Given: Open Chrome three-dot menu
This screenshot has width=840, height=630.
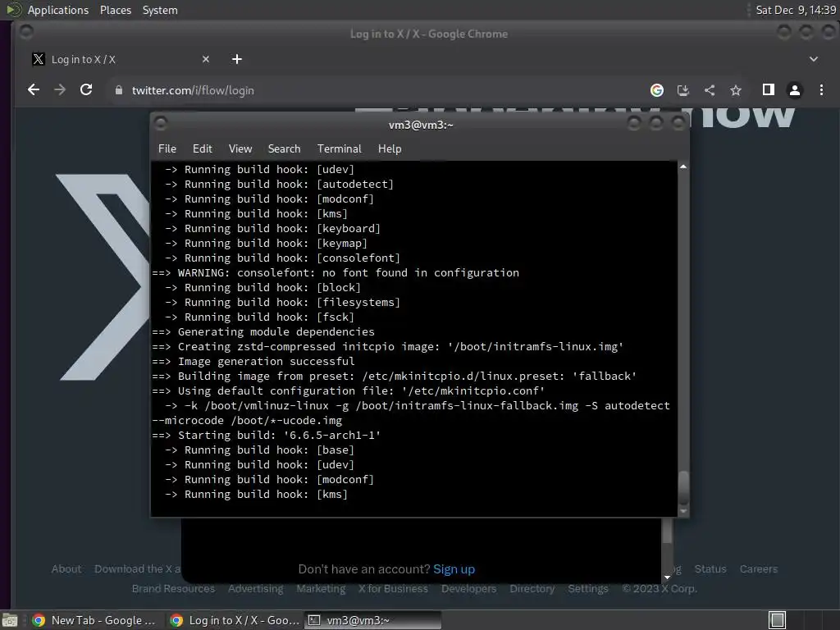Looking at the screenshot, I should [821, 90].
